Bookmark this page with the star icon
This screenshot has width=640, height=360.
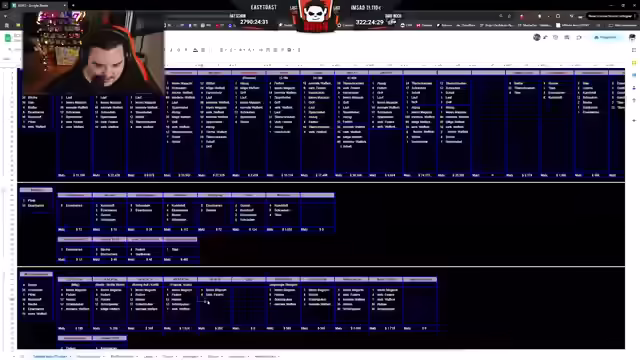point(509,16)
